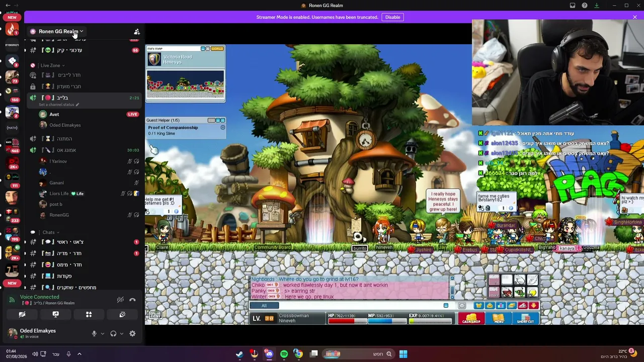The width and height of the screenshot is (644, 362).
Task: Disconnect from the voice call
Action: 132,300
